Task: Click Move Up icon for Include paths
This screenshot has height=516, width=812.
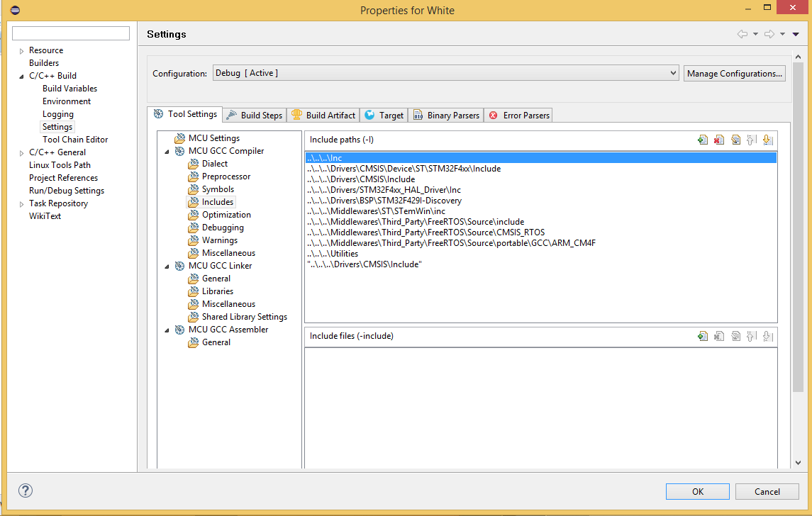Action: click(x=752, y=140)
